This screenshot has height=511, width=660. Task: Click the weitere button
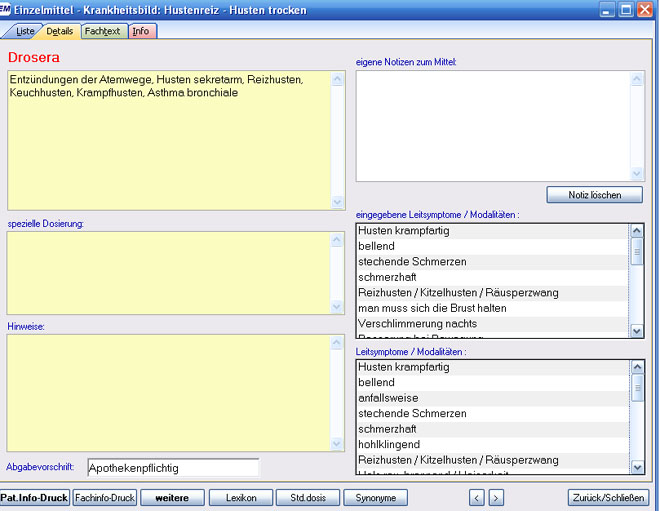(172, 498)
